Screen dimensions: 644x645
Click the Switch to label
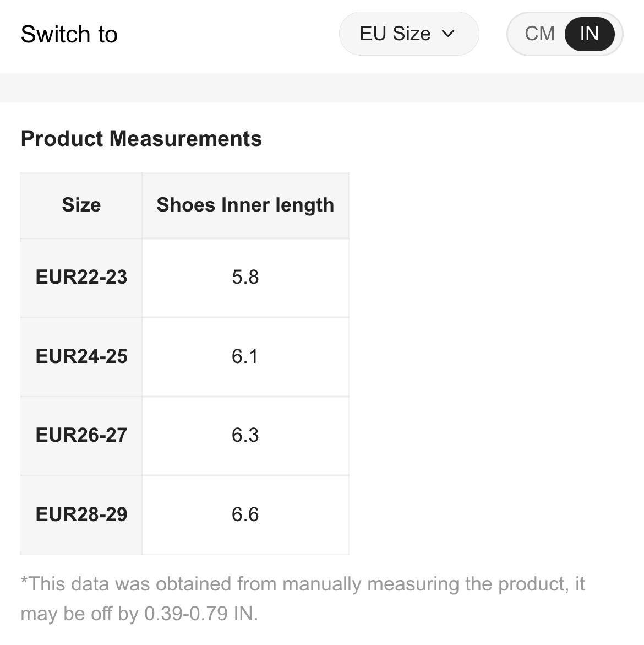tap(69, 34)
